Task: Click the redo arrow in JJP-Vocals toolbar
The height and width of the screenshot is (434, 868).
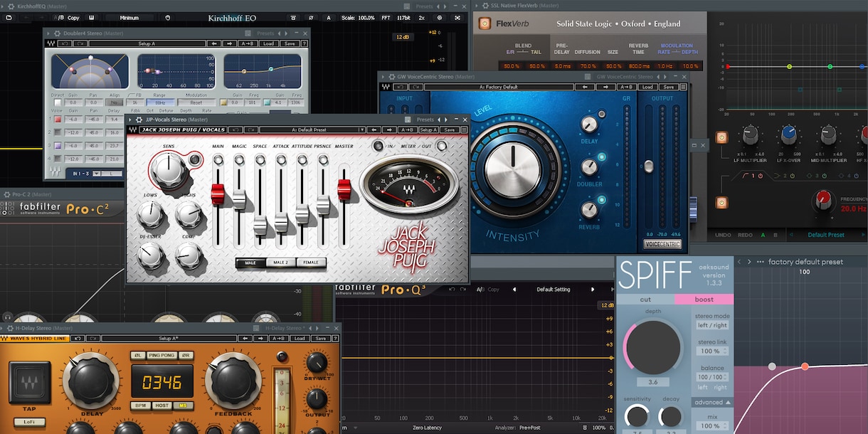Action: point(252,130)
